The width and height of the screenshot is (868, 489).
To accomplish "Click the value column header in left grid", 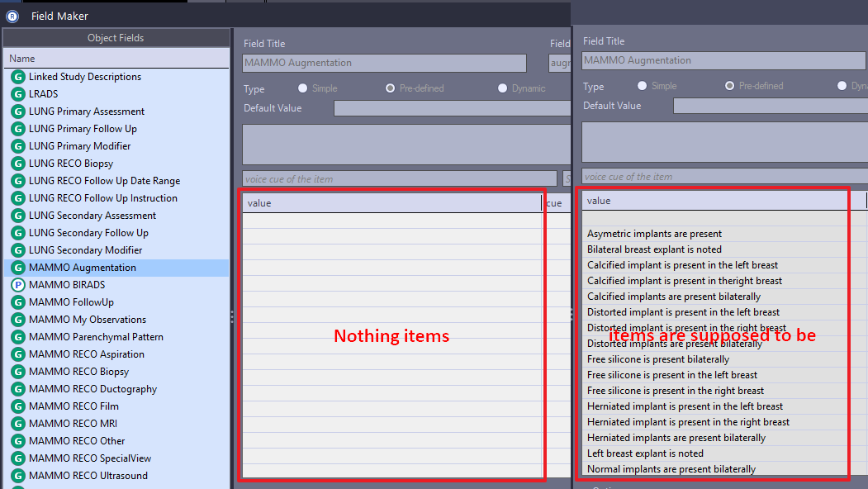I will click(x=392, y=203).
